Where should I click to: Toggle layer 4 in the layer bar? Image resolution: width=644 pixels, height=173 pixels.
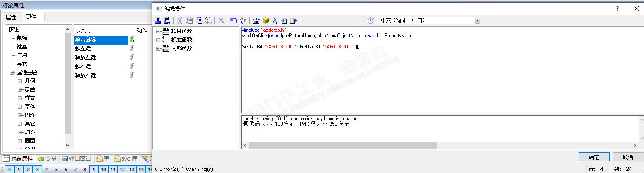point(47,170)
